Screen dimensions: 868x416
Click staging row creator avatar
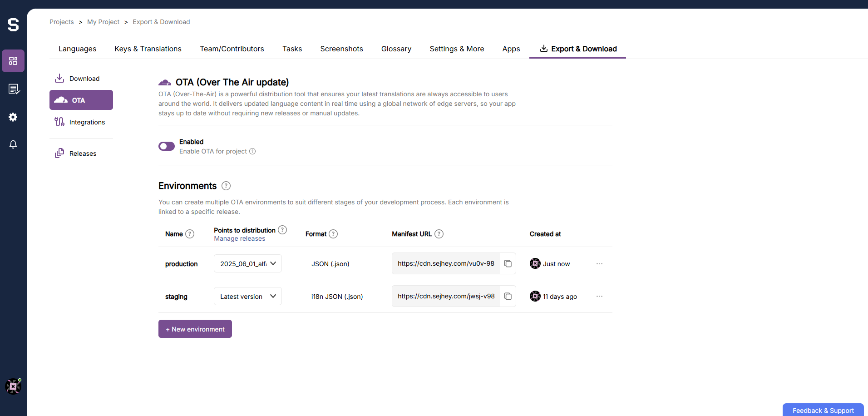coord(535,296)
